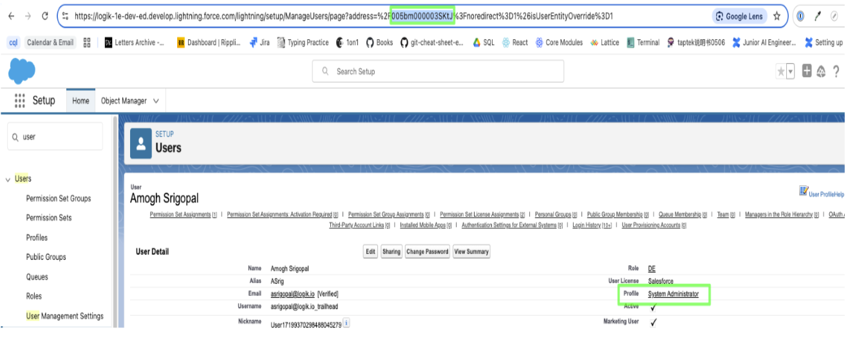The width and height of the screenshot is (868, 348).
Task: Open the cql bookmark
Action: point(13,42)
